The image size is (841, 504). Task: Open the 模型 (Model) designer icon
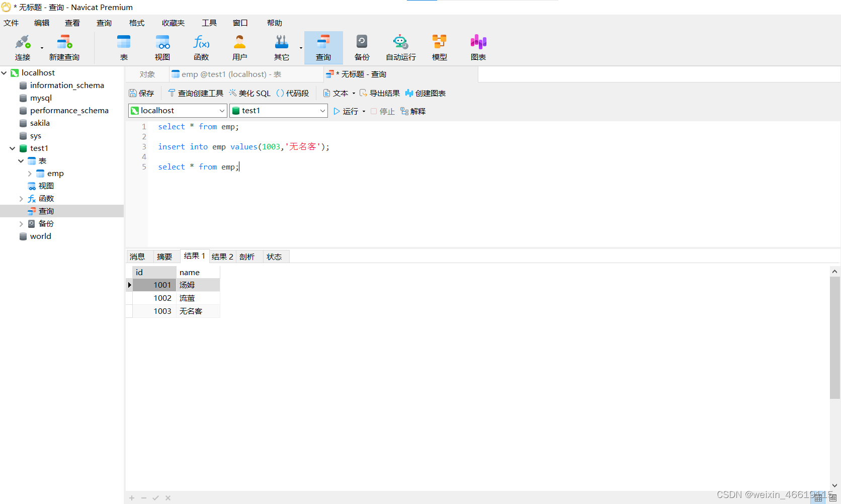tap(439, 47)
